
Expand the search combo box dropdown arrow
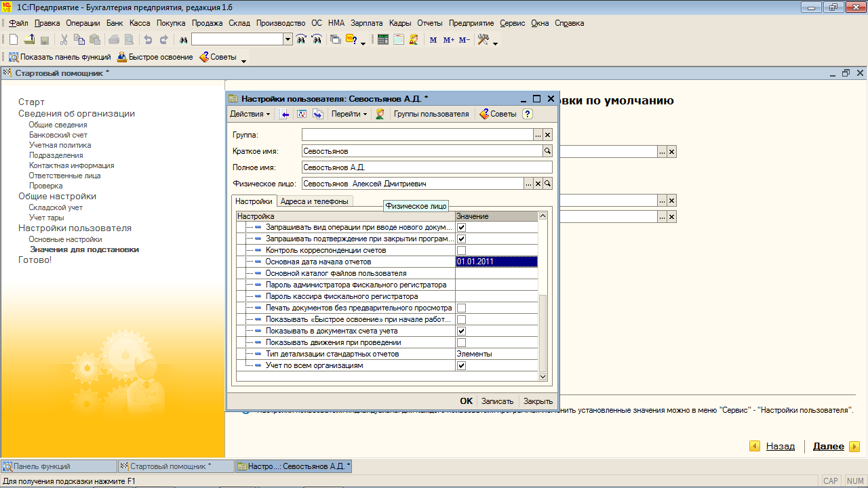pyautogui.click(x=288, y=40)
